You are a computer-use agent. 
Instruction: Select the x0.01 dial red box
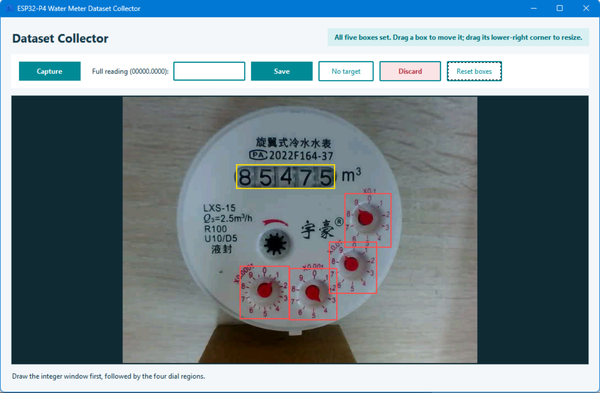click(x=353, y=267)
